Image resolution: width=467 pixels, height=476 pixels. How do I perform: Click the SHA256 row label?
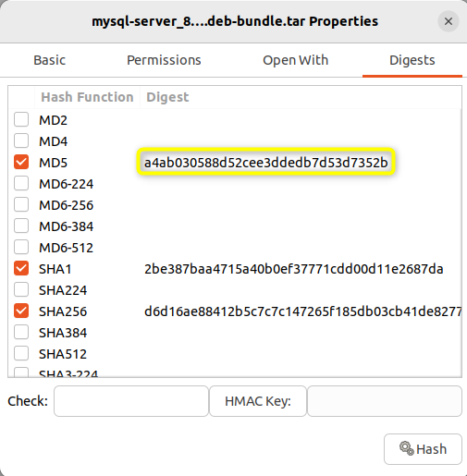[x=63, y=311]
